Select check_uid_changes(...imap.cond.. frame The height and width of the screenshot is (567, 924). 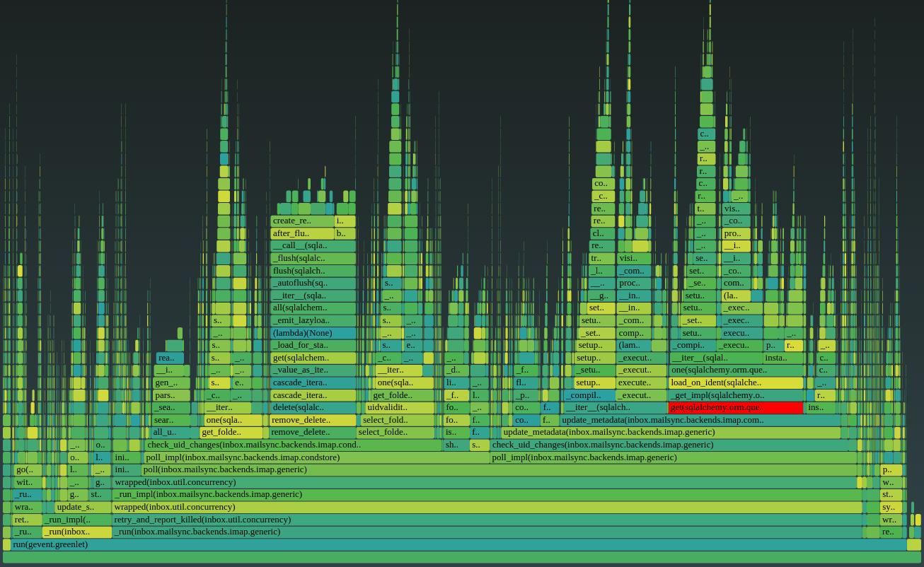294,445
